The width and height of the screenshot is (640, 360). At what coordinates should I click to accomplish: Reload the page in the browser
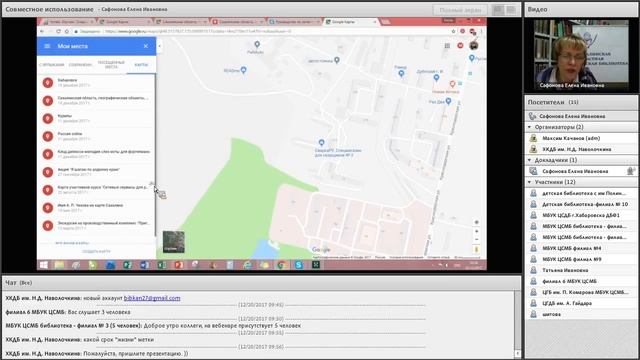(x=58, y=31)
